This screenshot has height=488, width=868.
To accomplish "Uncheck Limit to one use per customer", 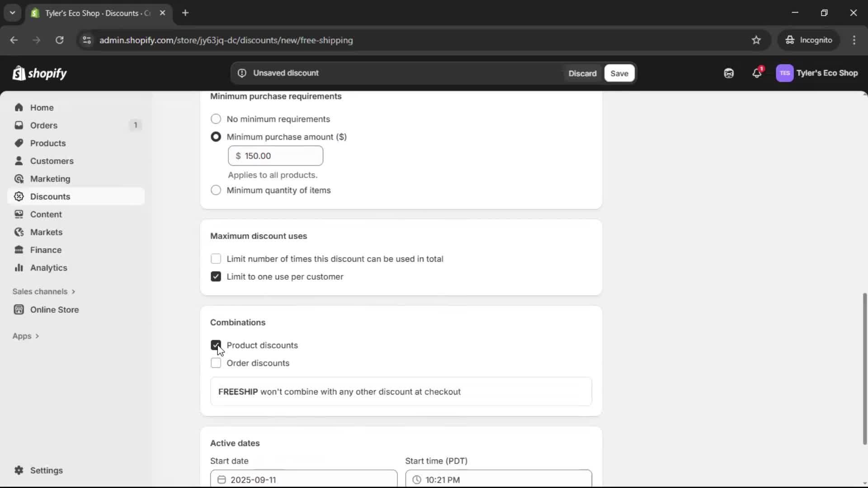I will (216, 276).
